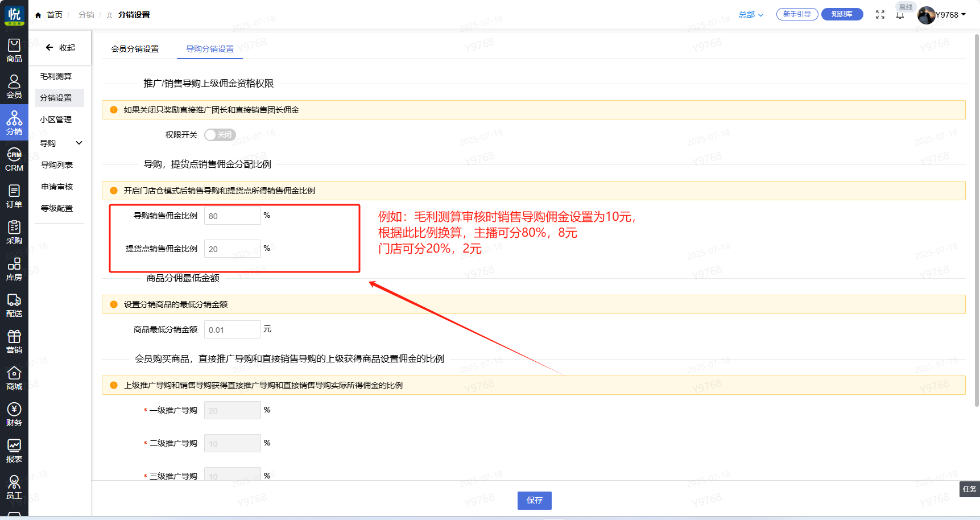
Task: Toggle the 权限开关 switch
Action: (x=220, y=135)
